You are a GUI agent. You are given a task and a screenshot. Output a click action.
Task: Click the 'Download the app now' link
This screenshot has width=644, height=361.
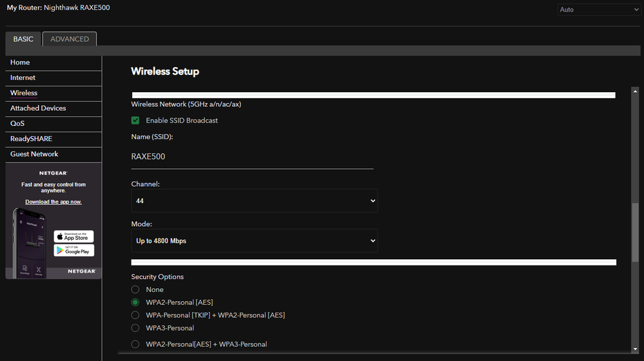[x=54, y=202]
